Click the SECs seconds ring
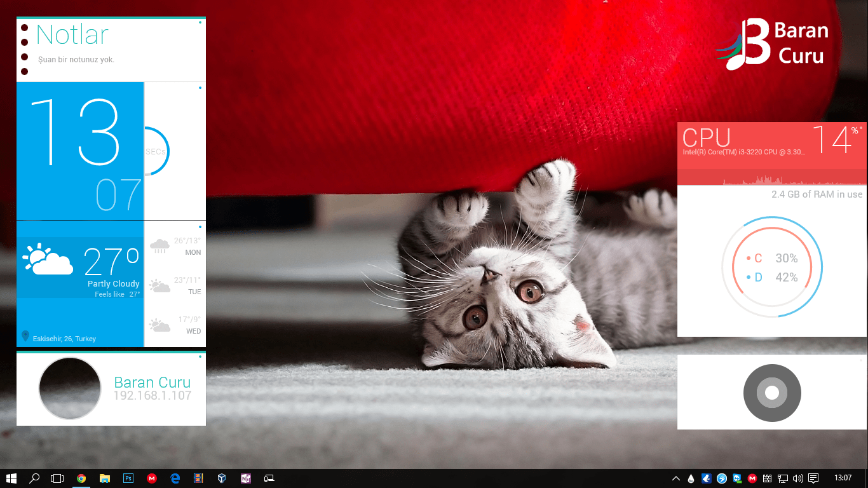868x488 pixels. pos(156,151)
